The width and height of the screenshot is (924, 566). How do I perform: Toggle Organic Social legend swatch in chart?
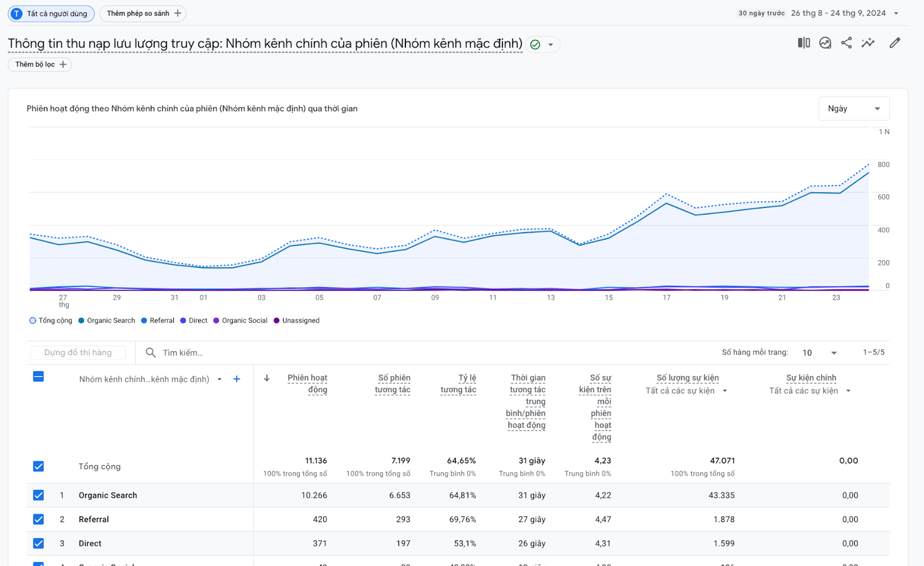click(217, 321)
